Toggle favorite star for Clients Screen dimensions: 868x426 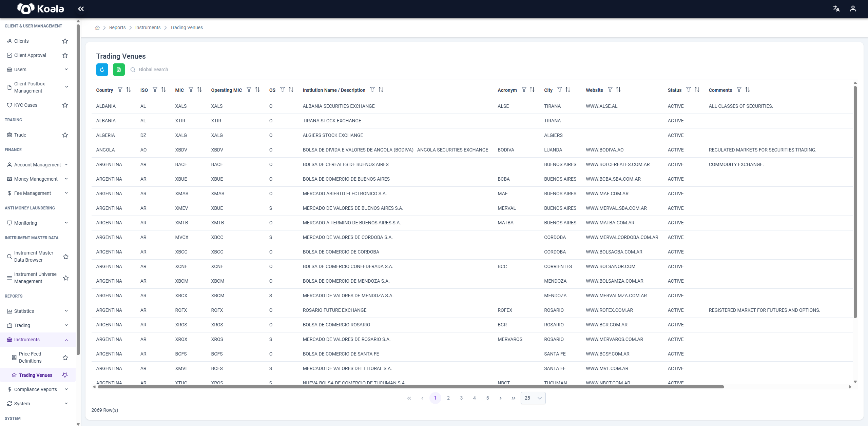pos(65,41)
